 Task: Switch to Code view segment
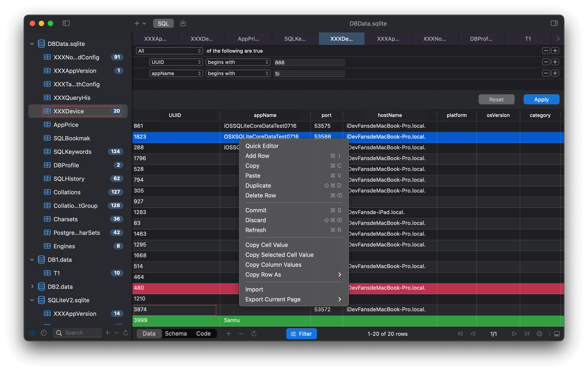click(203, 334)
